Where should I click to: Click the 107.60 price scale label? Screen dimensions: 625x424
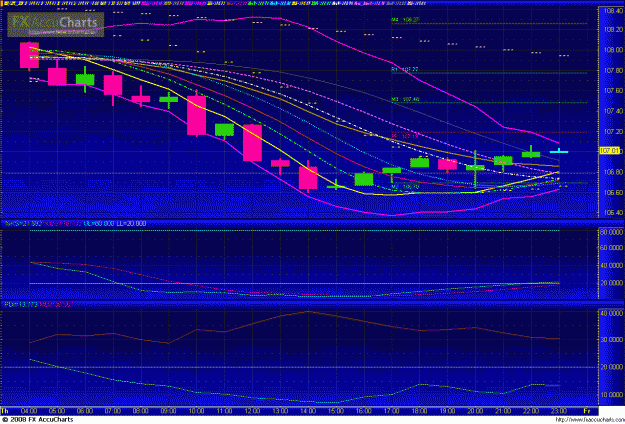click(613, 91)
